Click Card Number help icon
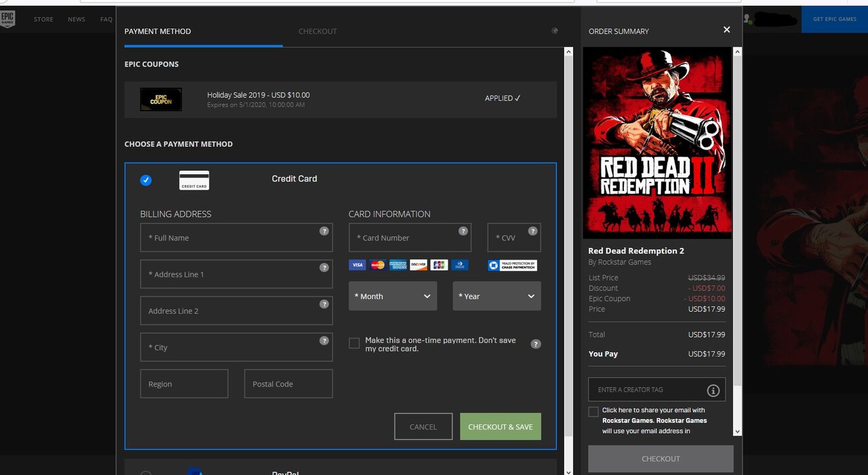 (463, 231)
